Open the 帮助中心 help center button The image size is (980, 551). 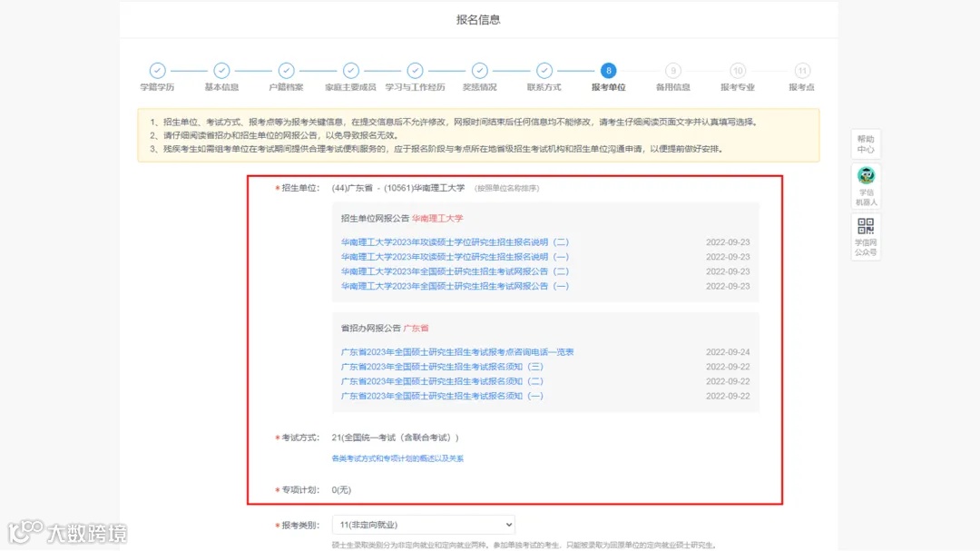pos(866,143)
